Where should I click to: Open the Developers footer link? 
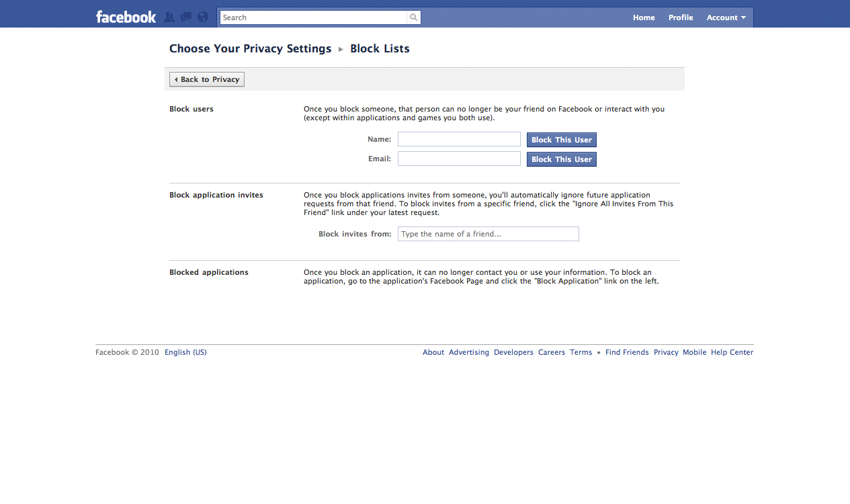tap(513, 352)
